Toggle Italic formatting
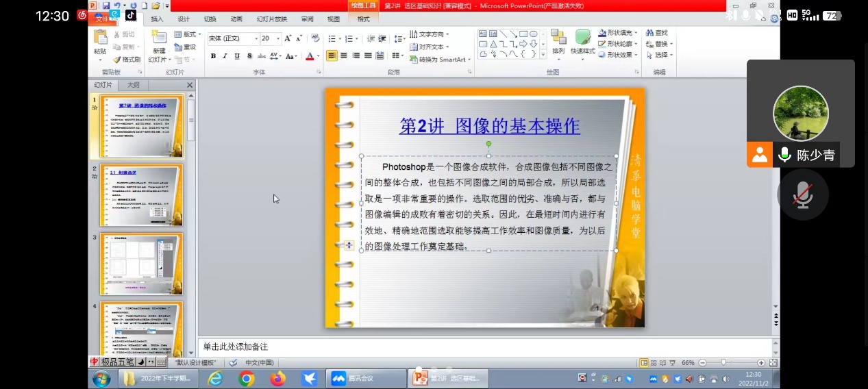The image size is (868, 389). [225, 56]
